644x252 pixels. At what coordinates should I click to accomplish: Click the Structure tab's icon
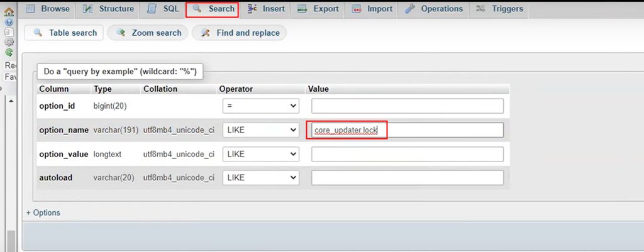click(88, 9)
